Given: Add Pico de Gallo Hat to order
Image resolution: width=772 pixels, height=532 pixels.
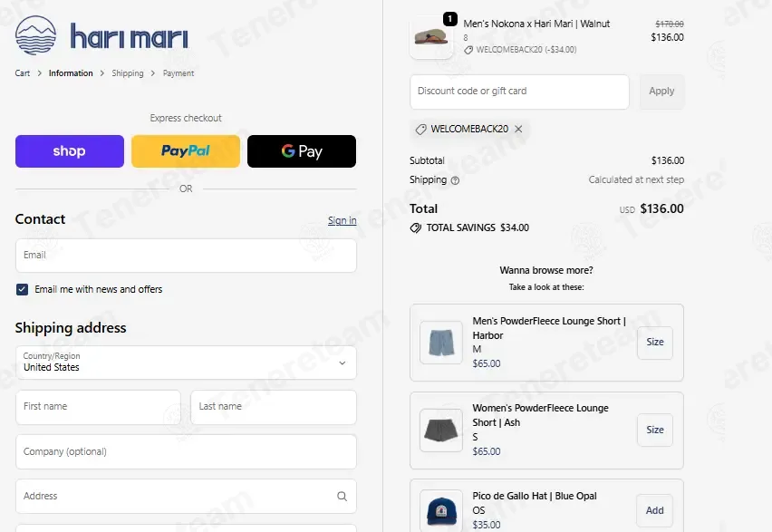Looking at the screenshot, I should pyautogui.click(x=655, y=511).
